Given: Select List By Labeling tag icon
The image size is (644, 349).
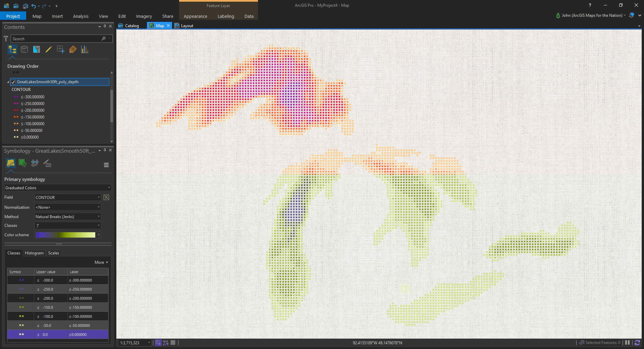Looking at the screenshot, I should coord(72,49).
